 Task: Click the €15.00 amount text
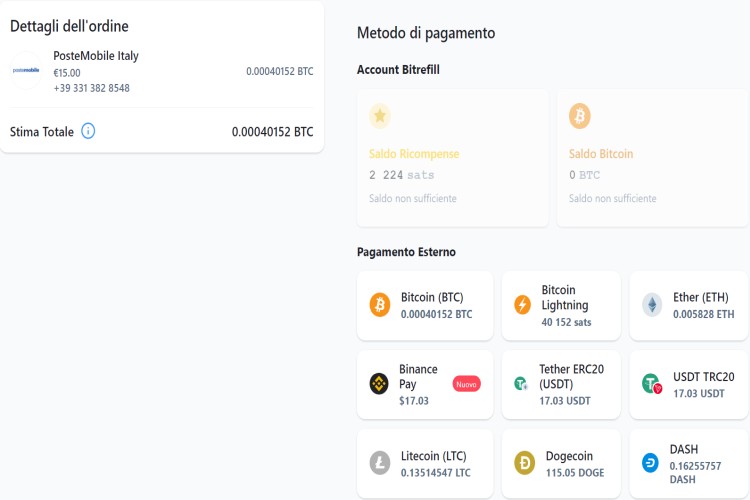click(67, 73)
